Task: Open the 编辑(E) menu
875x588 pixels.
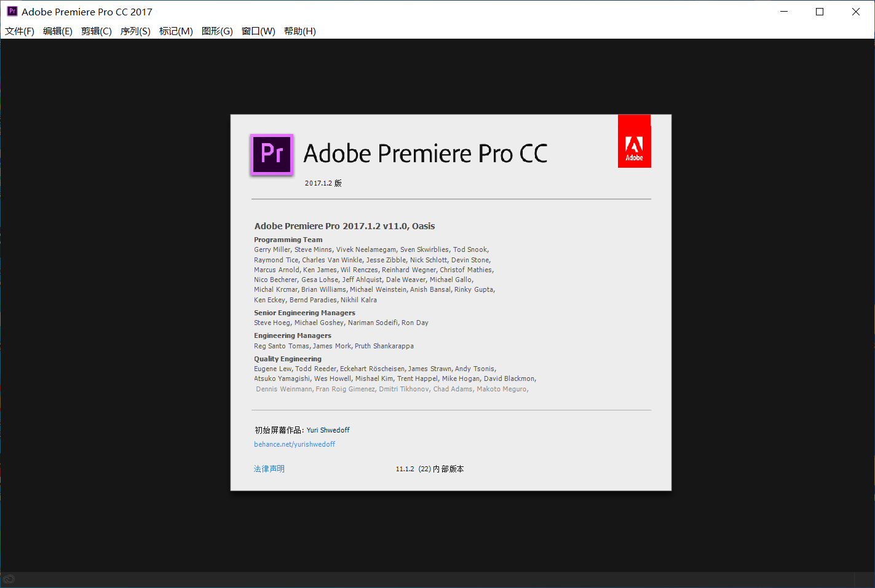Action: (58, 31)
